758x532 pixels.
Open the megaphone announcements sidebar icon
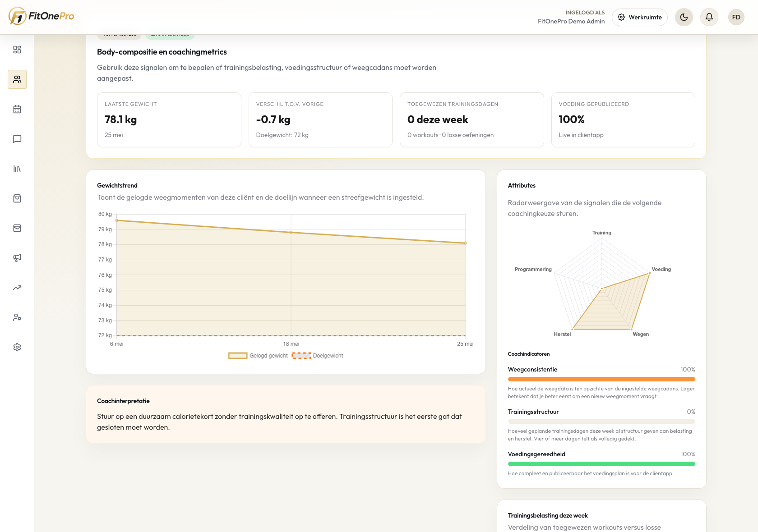pos(17,258)
